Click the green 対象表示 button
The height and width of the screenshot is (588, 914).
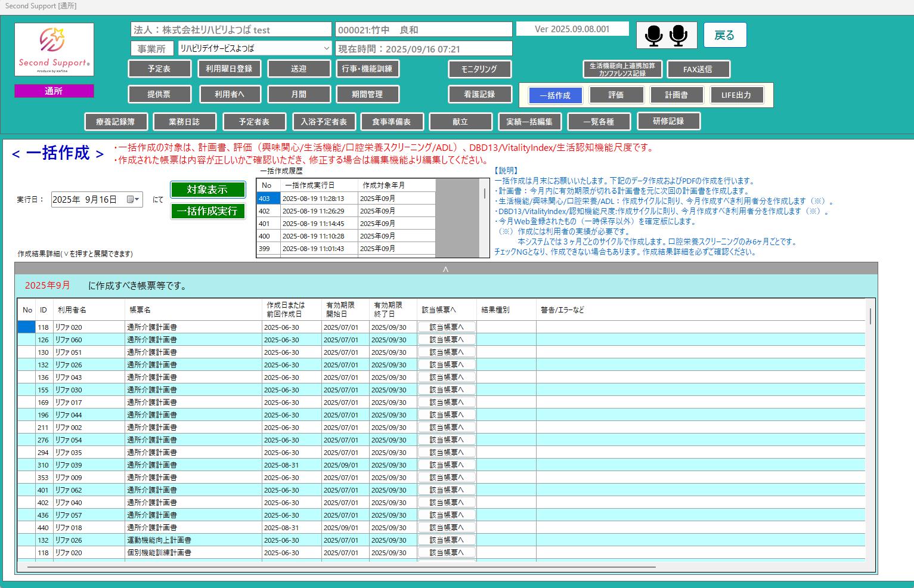207,190
